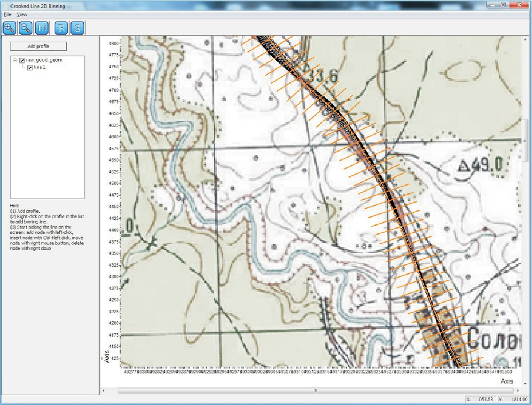The image size is (532, 405).
Task: Collapse the raw_good_geom tree node
Action: pyautogui.click(x=15, y=60)
